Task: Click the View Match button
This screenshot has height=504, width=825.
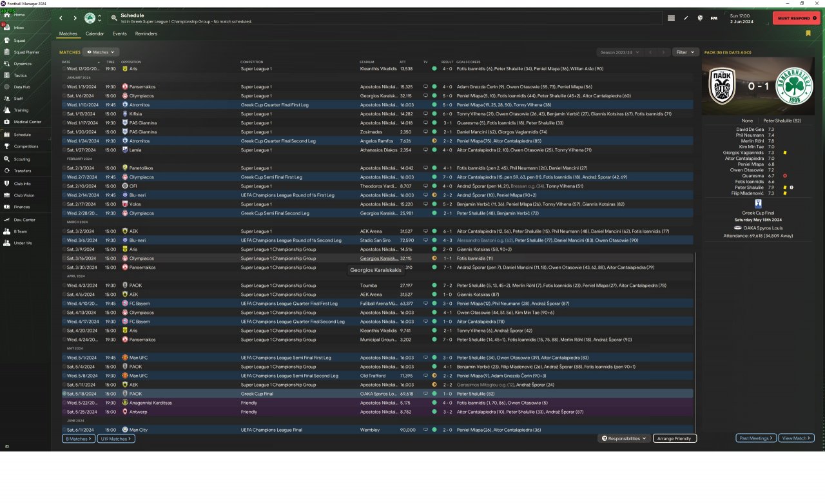Action: [797, 438]
